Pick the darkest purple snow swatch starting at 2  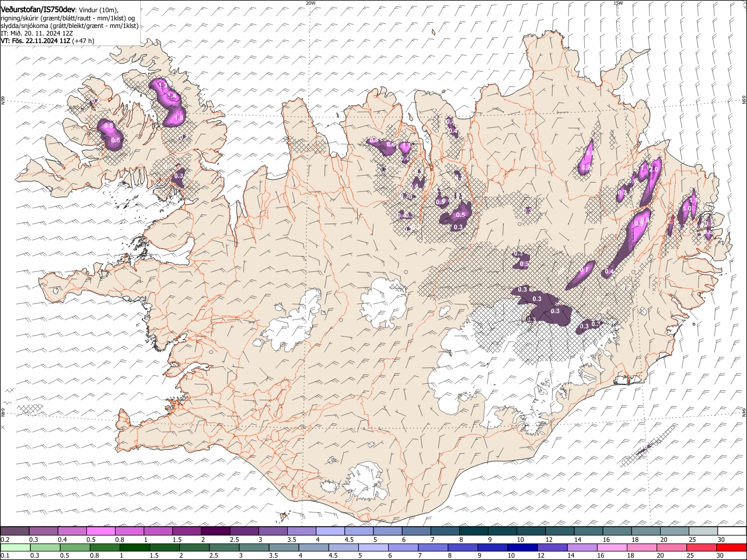pyautogui.click(x=215, y=531)
